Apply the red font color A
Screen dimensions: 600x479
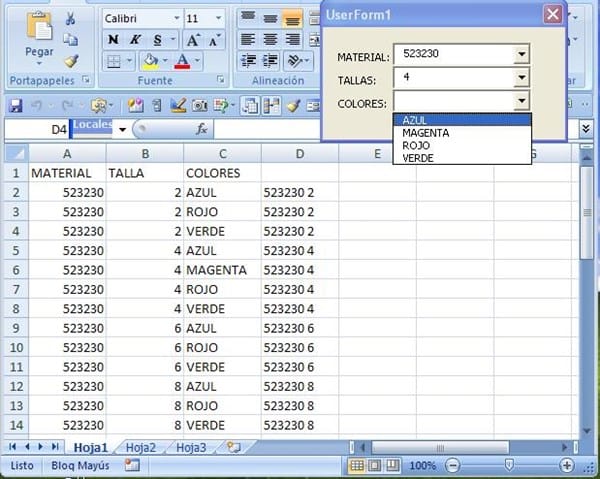(182, 61)
